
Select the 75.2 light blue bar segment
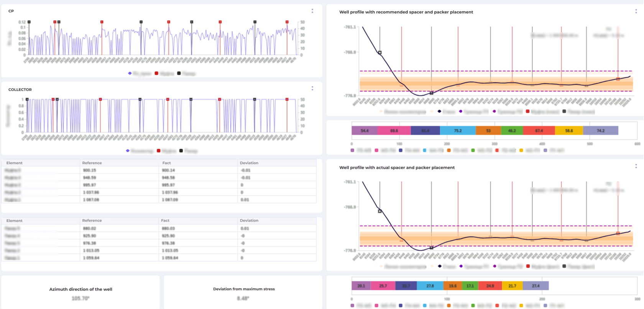[458, 131]
